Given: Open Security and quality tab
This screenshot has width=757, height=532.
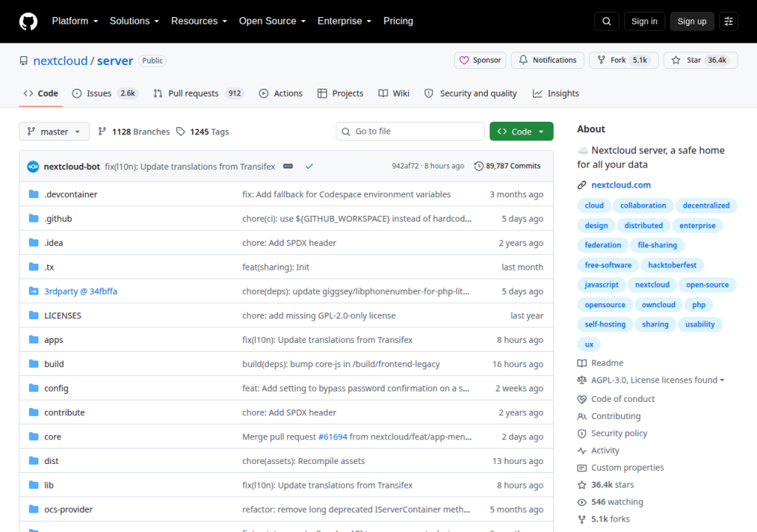Looking at the screenshot, I should (470, 94).
